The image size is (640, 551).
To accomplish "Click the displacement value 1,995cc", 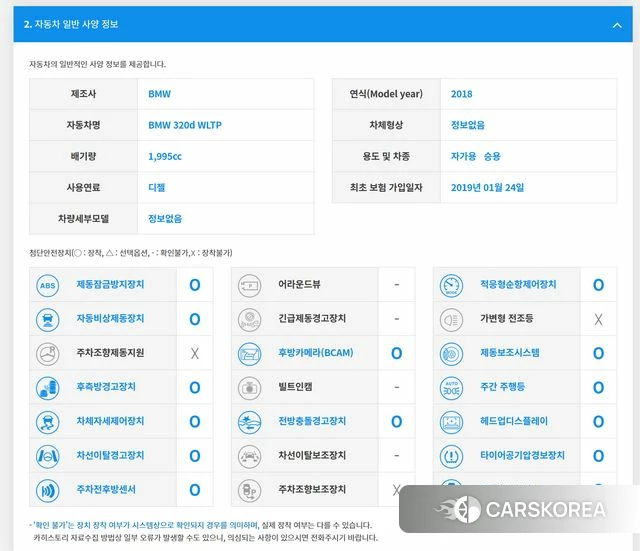I will pos(165,157).
